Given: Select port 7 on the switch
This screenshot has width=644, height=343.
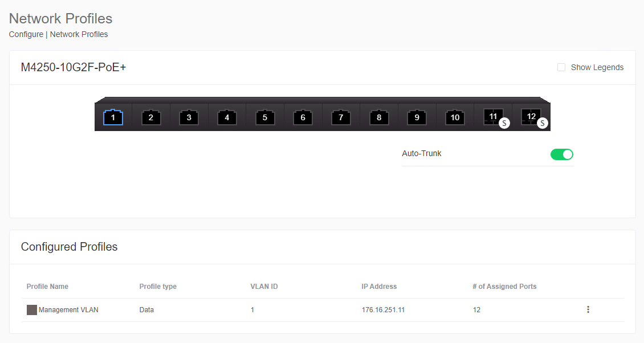Looking at the screenshot, I should (341, 117).
